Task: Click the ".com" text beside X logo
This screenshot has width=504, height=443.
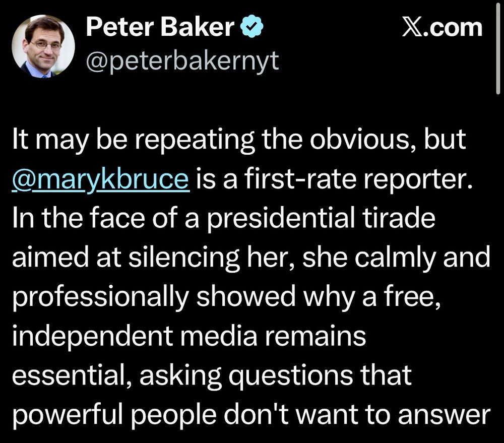Action: tap(454, 28)
